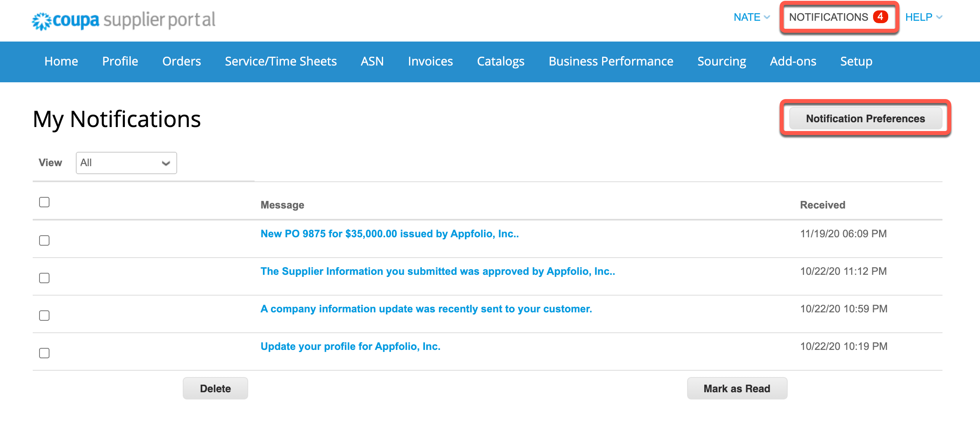The width and height of the screenshot is (980, 425).
Task: Open the HELP dropdown menu
Action: [x=923, y=17]
